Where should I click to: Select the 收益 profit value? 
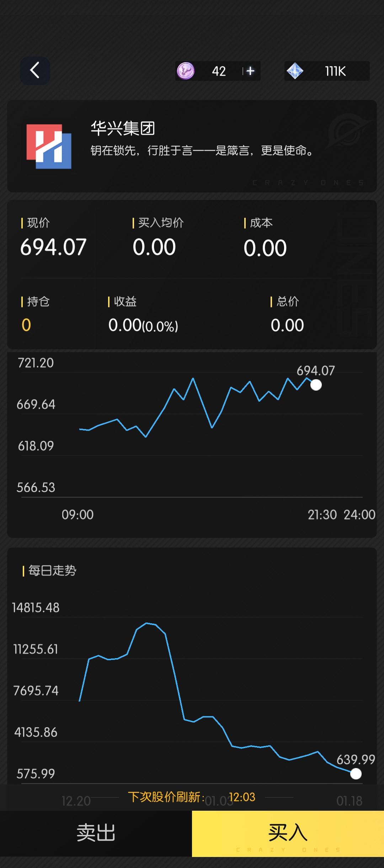click(x=143, y=325)
